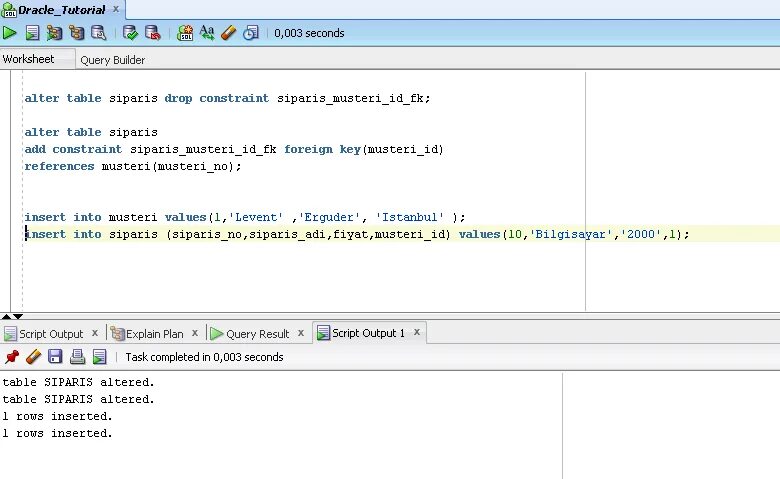The height and width of the screenshot is (479, 780).
Task: Click the run-script icon beside the print icon
Action: pyautogui.click(x=99, y=357)
